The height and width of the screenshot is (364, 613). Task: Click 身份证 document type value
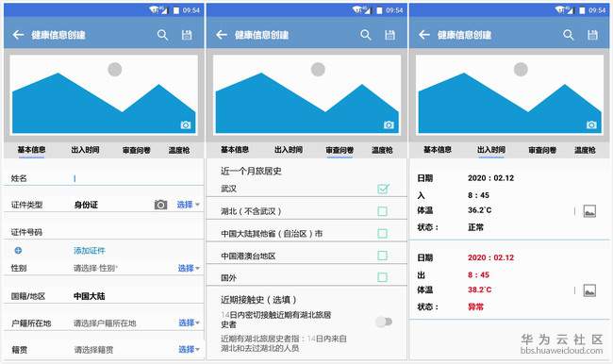click(x=86, y=205)
